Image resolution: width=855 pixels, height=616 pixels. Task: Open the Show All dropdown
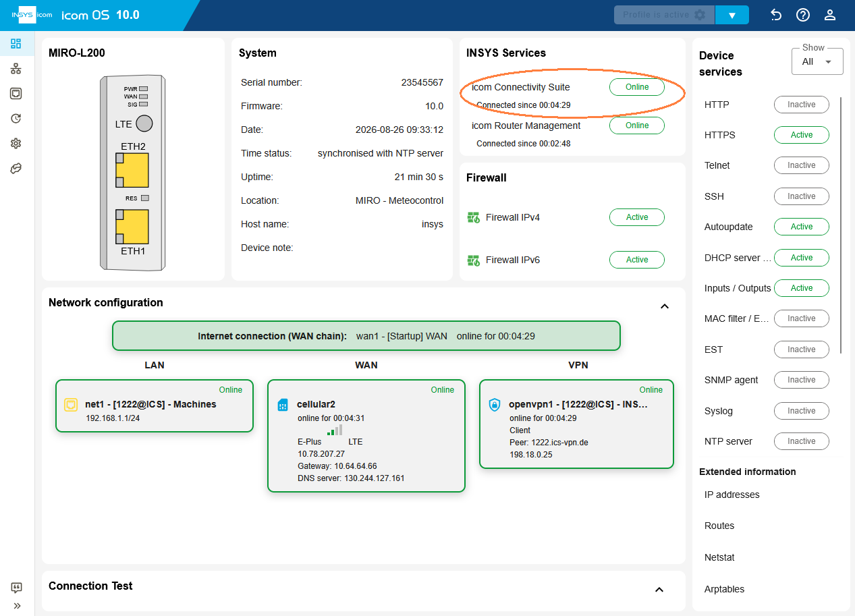coord(817,61)
